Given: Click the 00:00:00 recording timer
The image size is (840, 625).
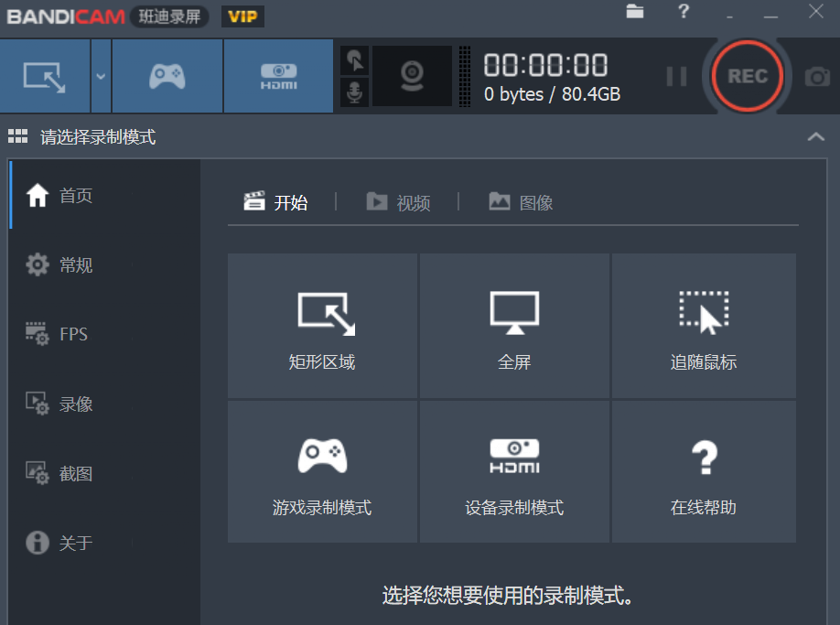Looking at the screenshot, I should [545, 65].
